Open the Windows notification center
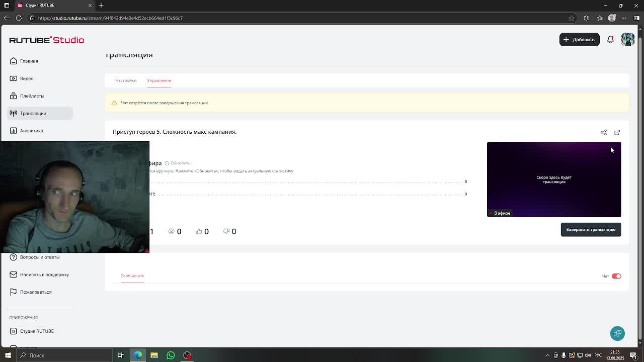644x362 pixels. 633,355
